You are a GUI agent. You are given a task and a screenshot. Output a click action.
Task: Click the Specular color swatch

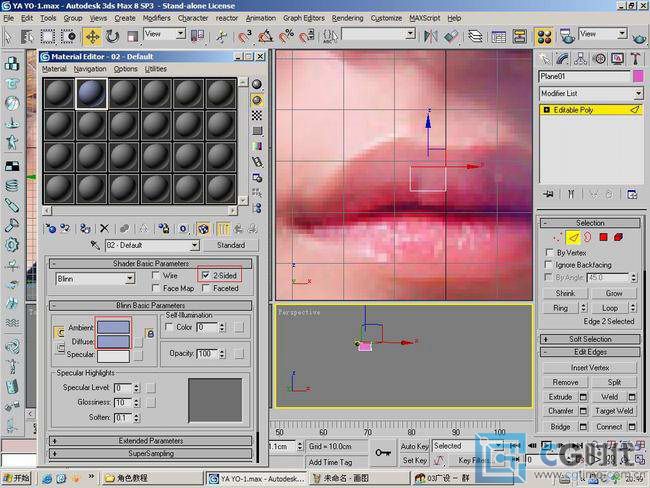(x=113, y=356)
